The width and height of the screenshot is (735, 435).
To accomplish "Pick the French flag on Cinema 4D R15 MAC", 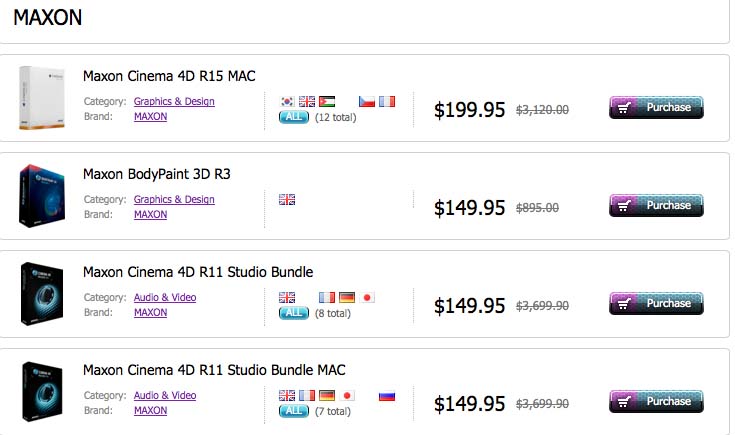I will coord(387,101).
